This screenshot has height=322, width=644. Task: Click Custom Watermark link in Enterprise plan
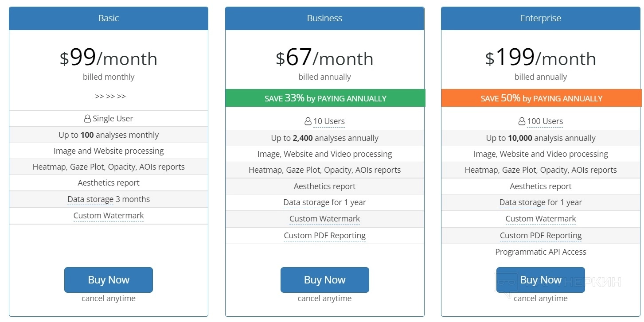(x=540, y=219)
